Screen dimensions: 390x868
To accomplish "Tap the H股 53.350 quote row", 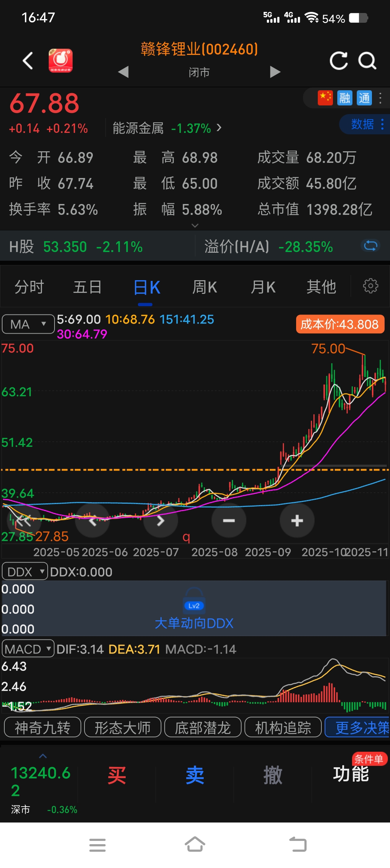I will click(76, 247).
